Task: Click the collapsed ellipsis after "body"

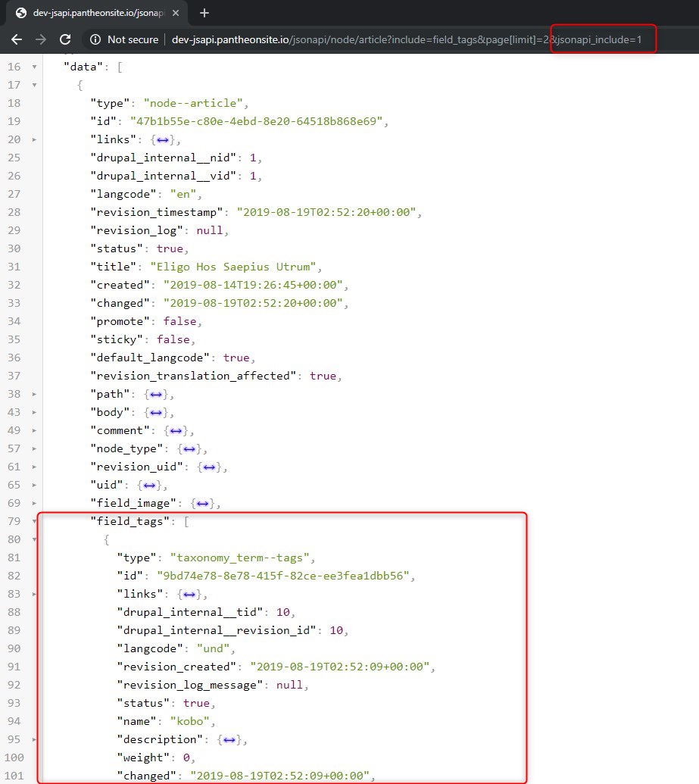Action: [x=156, y=413]
